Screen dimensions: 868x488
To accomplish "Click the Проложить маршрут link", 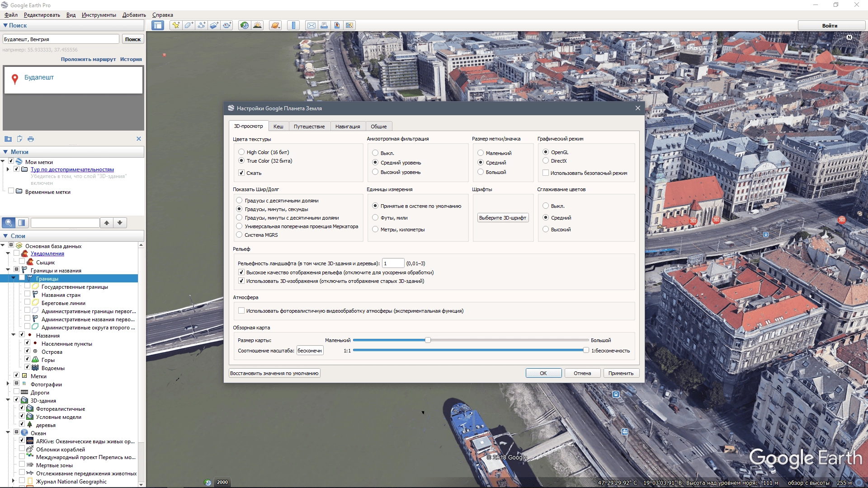I will pos(88,59).
